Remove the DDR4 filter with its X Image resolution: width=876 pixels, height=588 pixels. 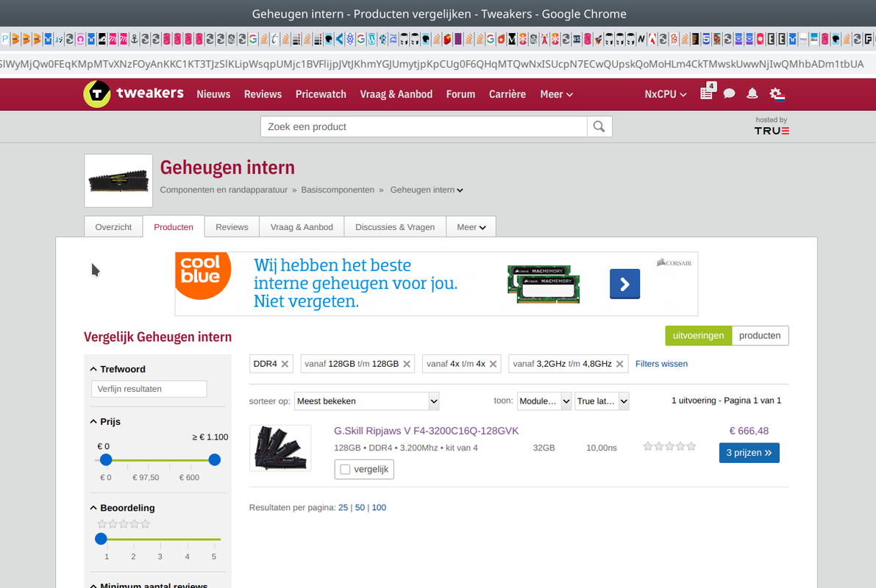[x=285, y=364]
